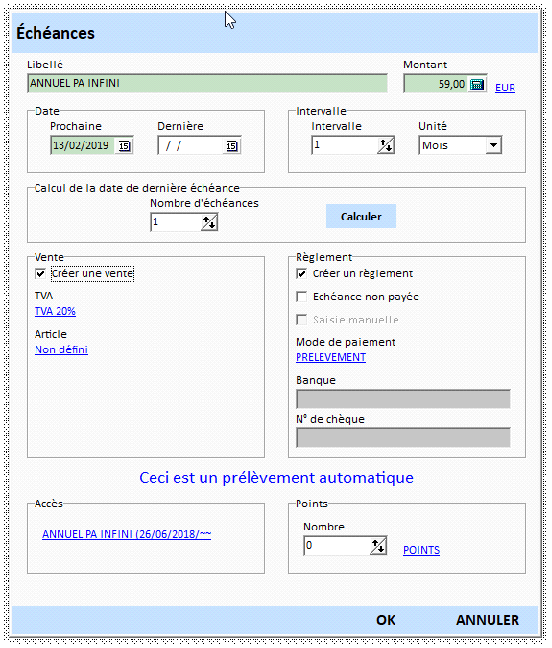
Task: Click the TVA 20% link
Action: (55, 311)
